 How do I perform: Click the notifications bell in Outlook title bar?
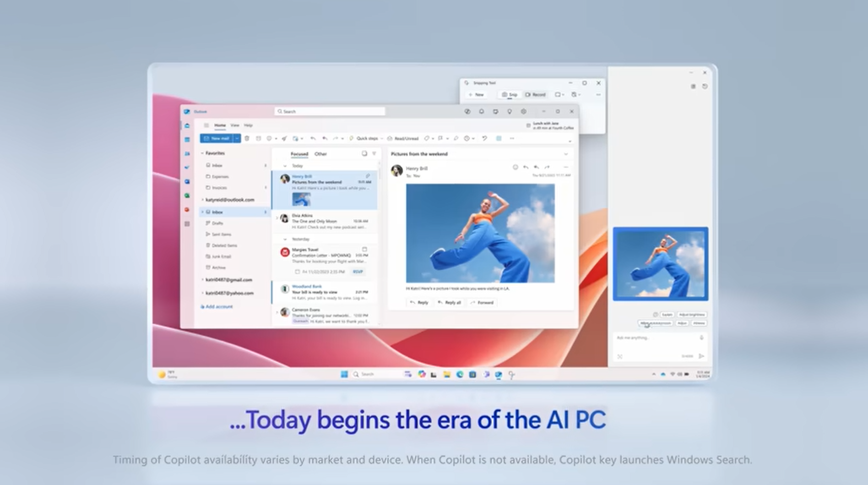tap(481, 111)
